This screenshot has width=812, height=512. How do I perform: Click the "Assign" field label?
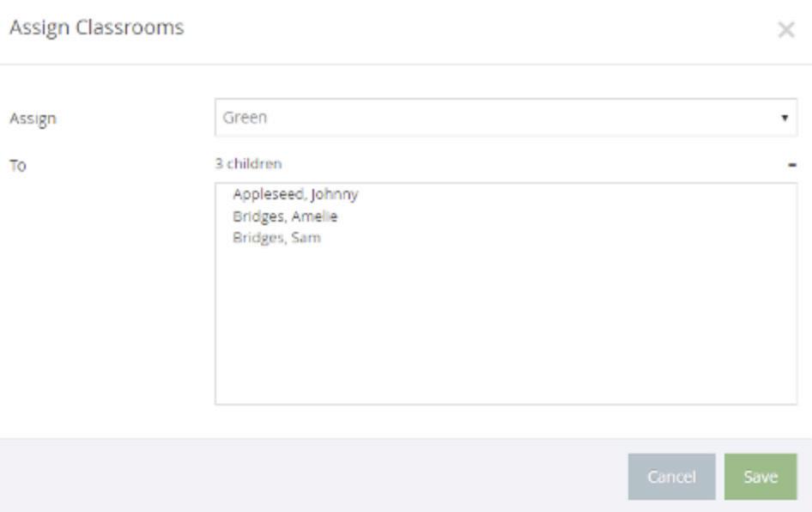pos(32,119)
